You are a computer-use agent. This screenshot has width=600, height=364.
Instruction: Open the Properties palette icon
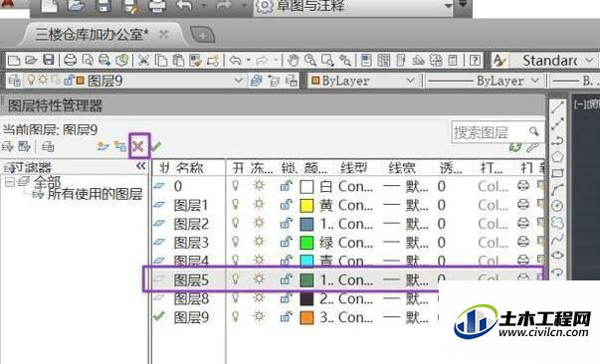366,60
